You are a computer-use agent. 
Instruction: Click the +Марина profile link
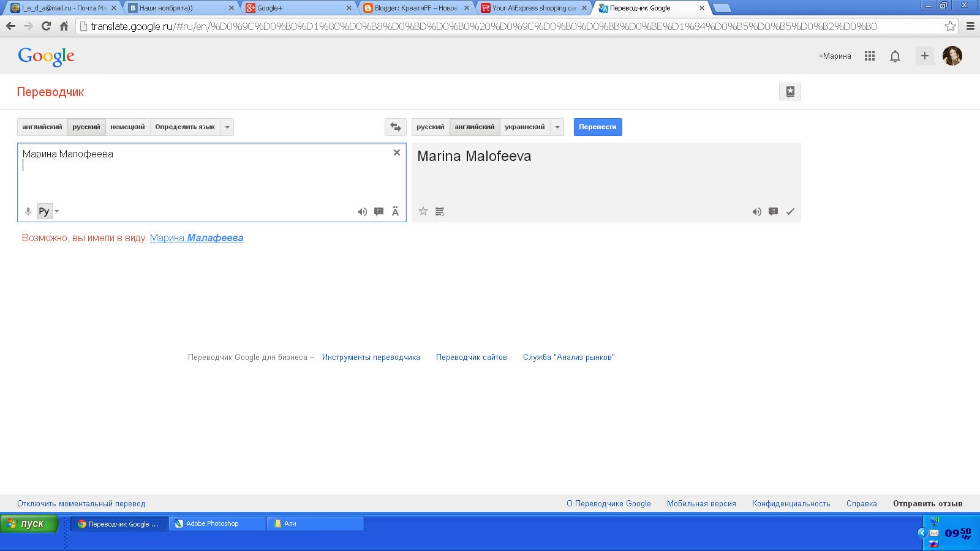(835, 56)
